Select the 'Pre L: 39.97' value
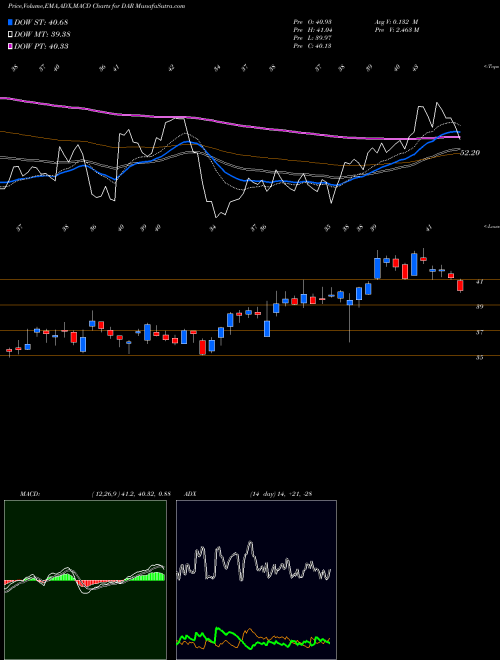This screenshot has height=660, width=500. pyautogui.click(x=313, y=37)
